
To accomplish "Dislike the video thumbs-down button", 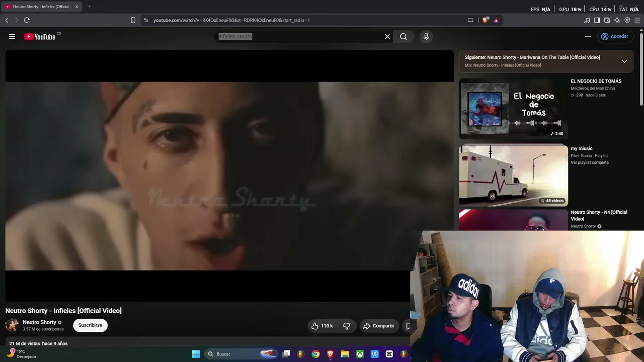I will (347, 326).
